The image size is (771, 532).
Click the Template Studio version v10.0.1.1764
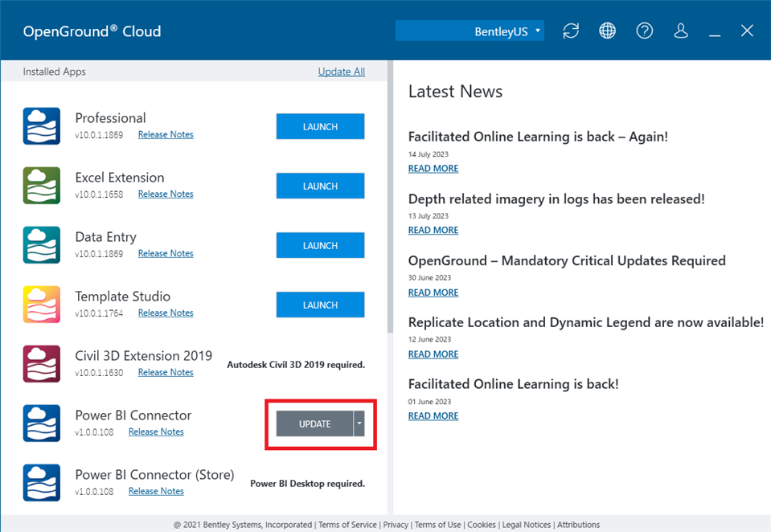(x=99, y=313)
